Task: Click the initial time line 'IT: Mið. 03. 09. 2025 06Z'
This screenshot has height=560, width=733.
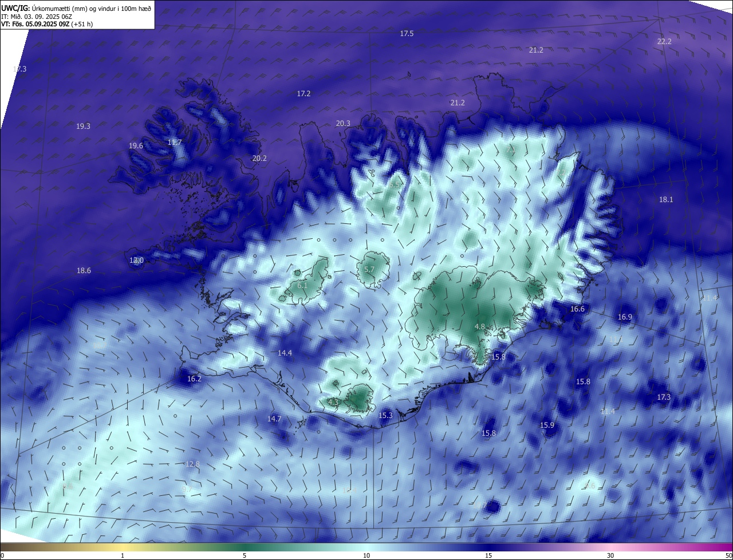Action: point(36,17)
